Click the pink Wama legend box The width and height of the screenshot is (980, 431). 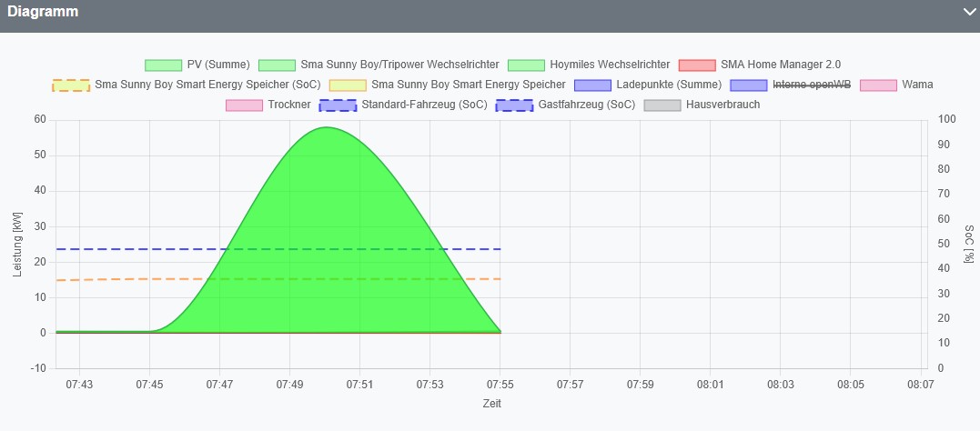(x=878, y=85)
